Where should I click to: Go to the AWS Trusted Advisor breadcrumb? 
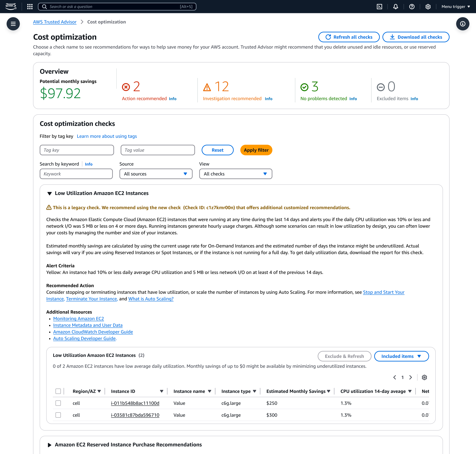pos(55,22)
